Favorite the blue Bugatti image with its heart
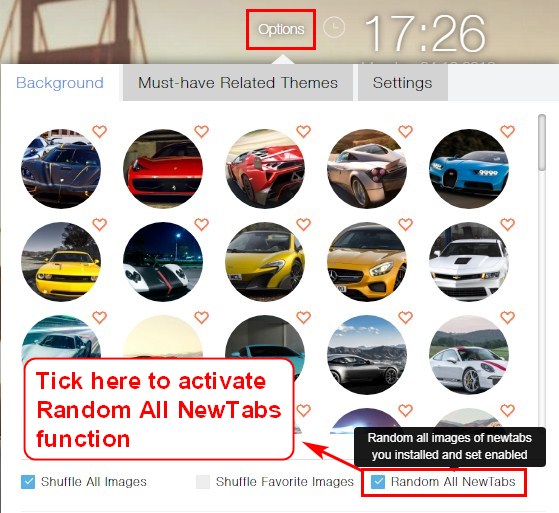Image resolution: width=559 pixels, height=513 pixels. (507, 132)
